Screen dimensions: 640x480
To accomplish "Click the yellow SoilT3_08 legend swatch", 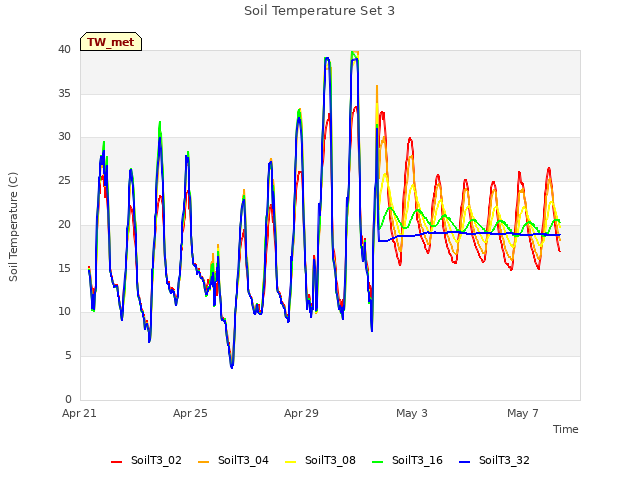I will click(x=290, y=462).
